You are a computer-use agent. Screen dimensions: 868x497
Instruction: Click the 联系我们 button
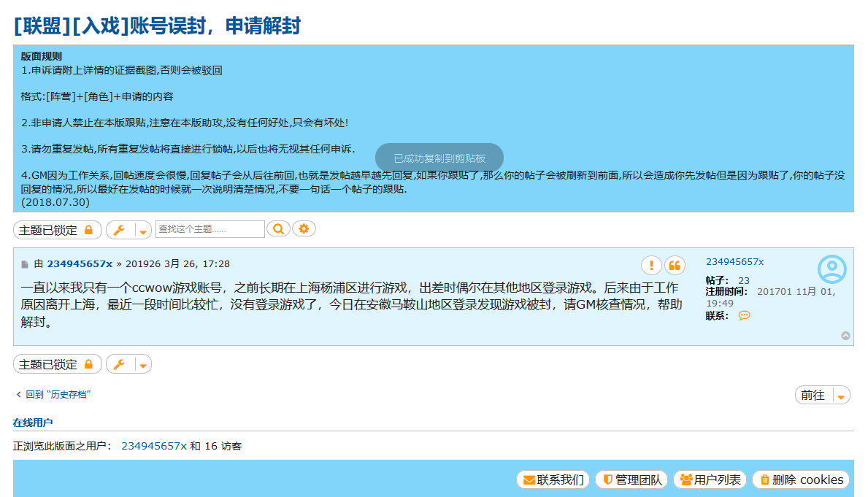coord(553,479)
